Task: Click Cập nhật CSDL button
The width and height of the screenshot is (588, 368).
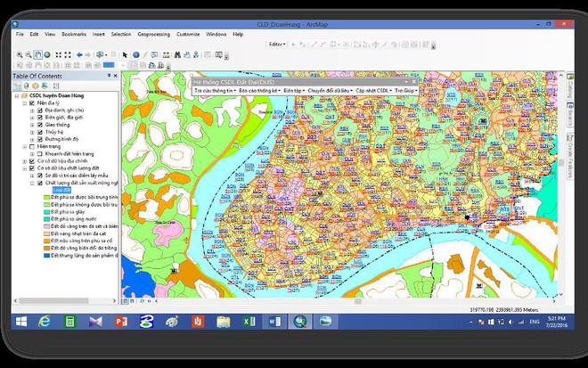Action: (372, 90)
